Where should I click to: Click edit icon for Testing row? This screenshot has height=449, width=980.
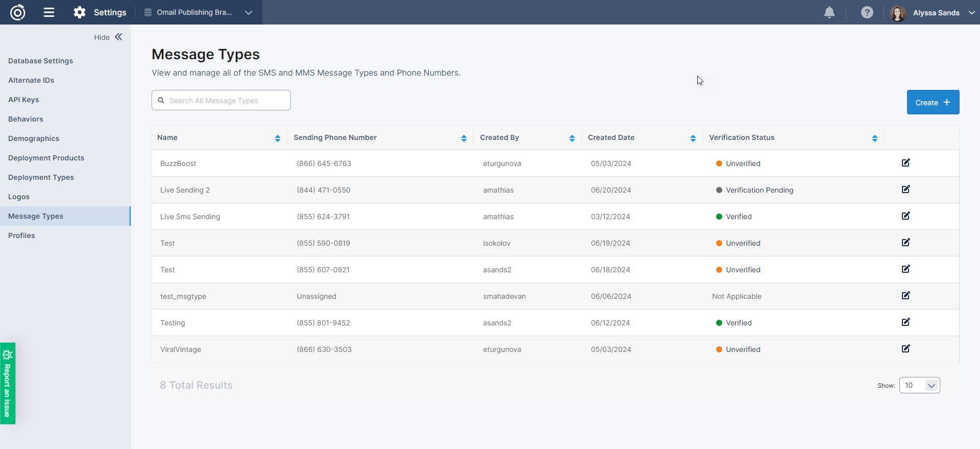click(x=905, y=322)
